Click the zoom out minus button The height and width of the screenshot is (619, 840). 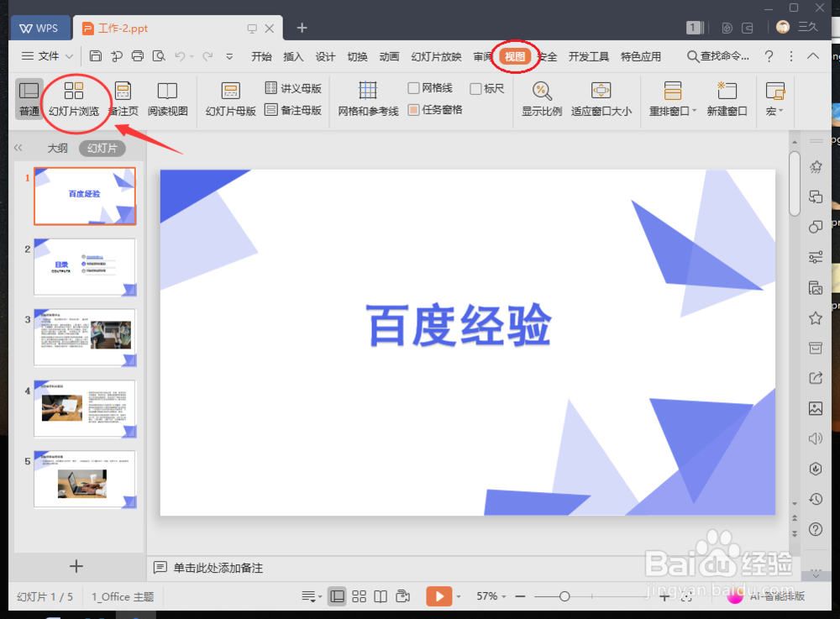point(520,596)
